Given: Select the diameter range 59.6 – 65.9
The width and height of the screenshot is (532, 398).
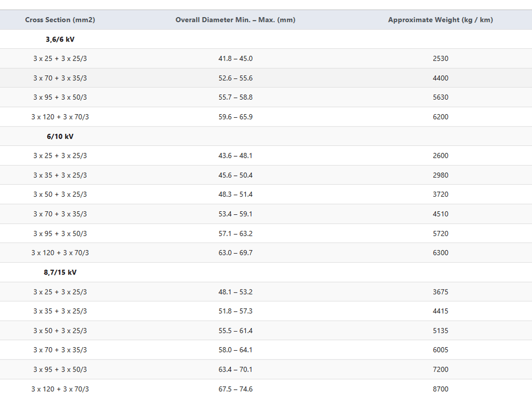Looking at the screenshot, I should click(x=235, y=117).
